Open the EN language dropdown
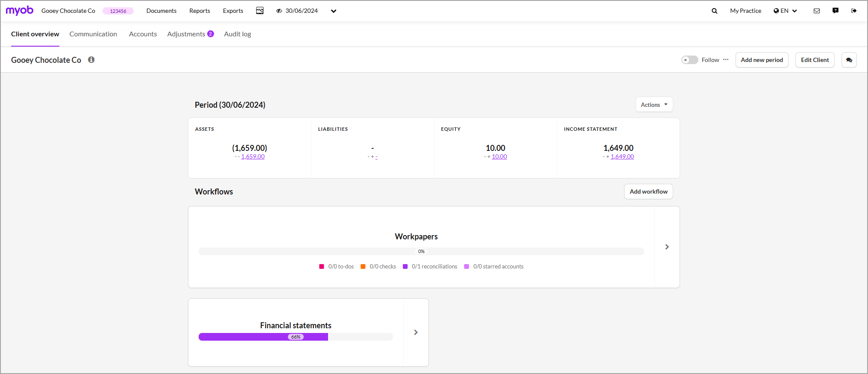The width and height of the screenshot is (868, 374). tap(785, 11)
